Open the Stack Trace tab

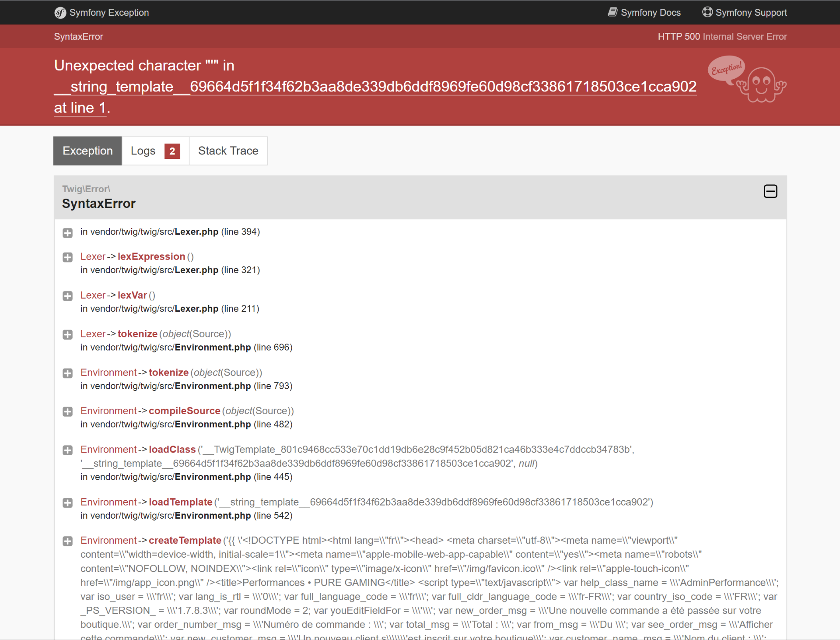pyautogui.click(x=228, y=151)
